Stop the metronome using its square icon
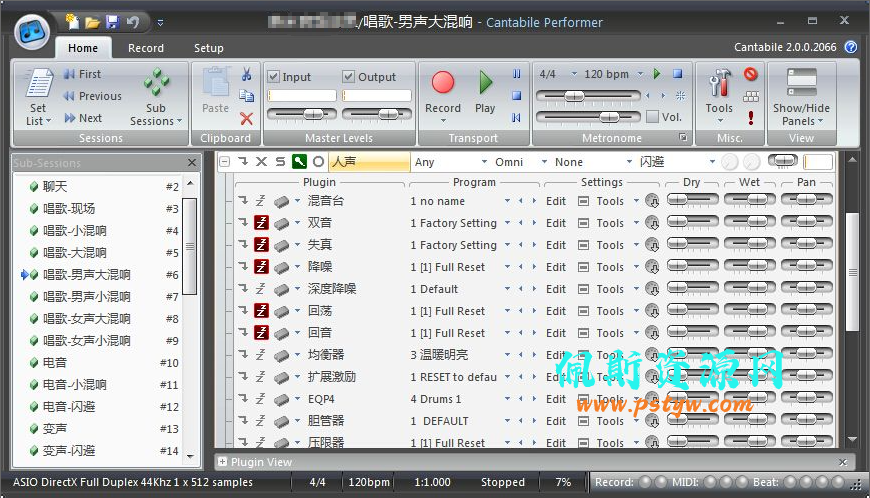 [677, 74]
